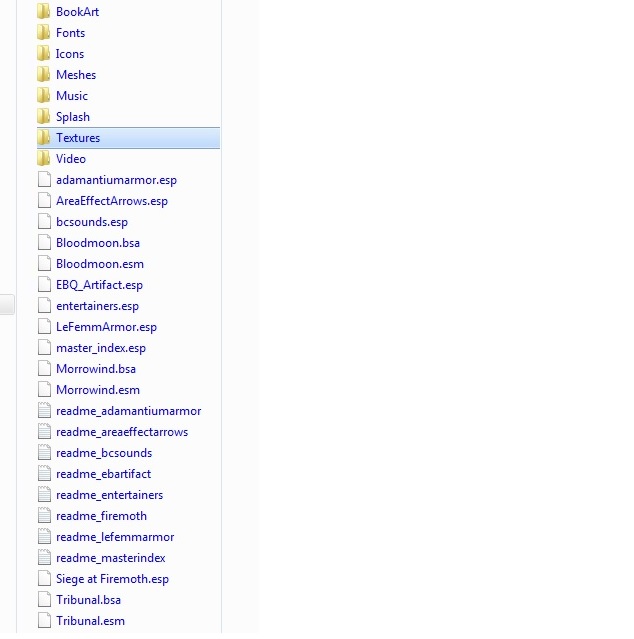Click the AreaEffectArrows.esp file icon
The width and height of the screenshot is (634, 639).
pos(44,201)
